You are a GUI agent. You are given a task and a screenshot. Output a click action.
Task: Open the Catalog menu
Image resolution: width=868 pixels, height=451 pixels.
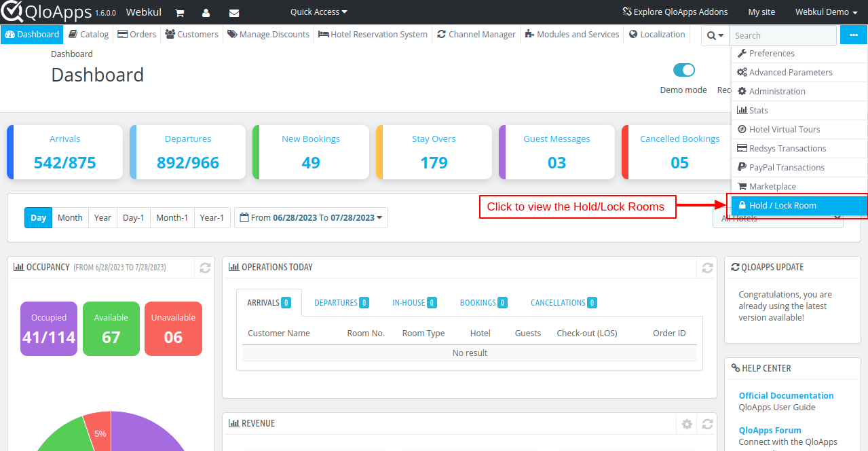pyautogui.click(x=89, y=35)
